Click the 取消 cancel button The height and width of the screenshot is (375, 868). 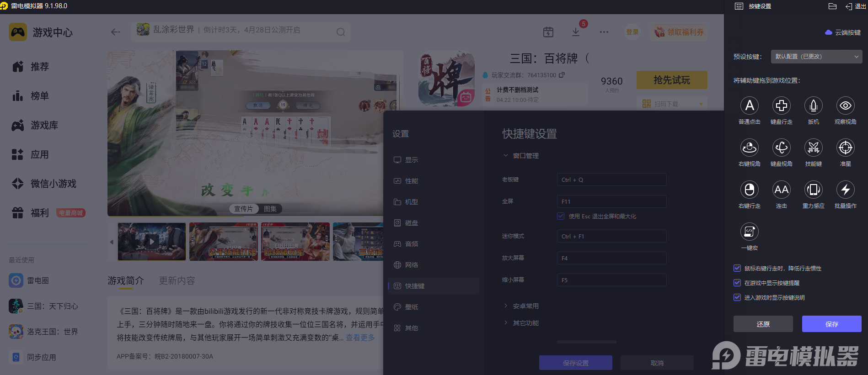(657, 363)
